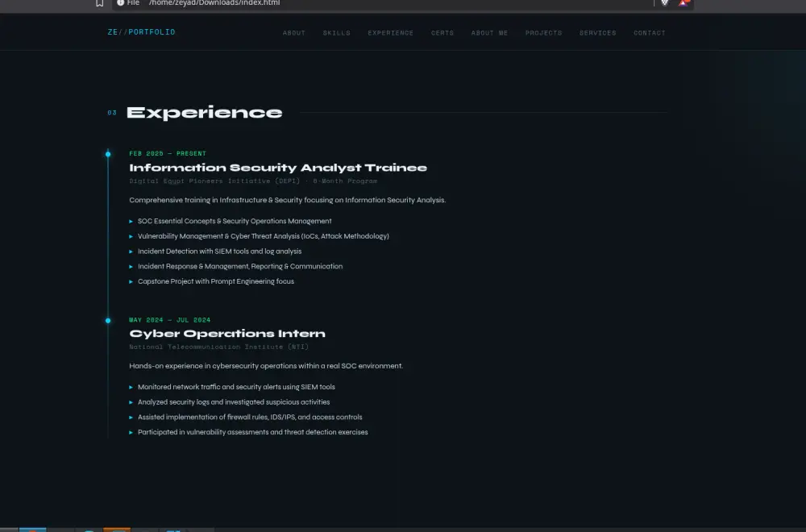
Task: Click the Vulnerability Management & Cyber Threat bullet
Action: click(x=264, y=236)
